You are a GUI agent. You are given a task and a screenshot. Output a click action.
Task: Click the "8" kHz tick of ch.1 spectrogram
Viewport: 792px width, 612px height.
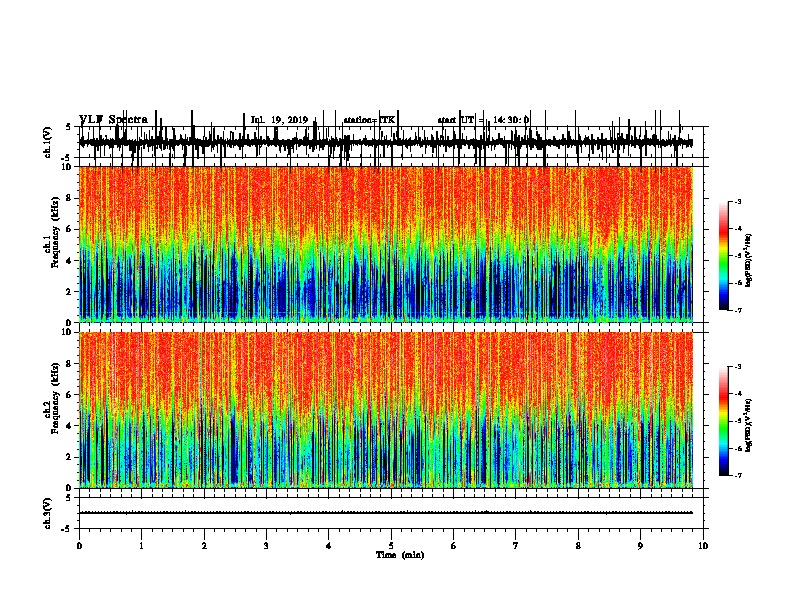[70, 198]
